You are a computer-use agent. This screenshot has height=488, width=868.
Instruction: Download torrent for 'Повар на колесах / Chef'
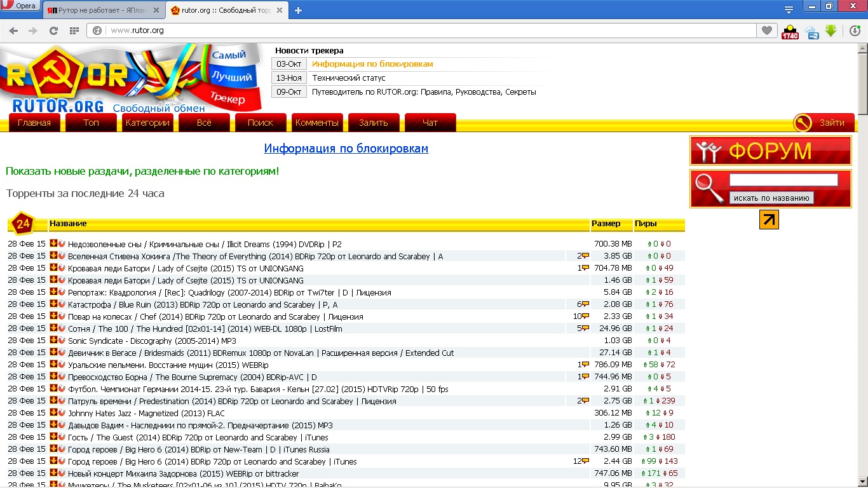(54, 316)
